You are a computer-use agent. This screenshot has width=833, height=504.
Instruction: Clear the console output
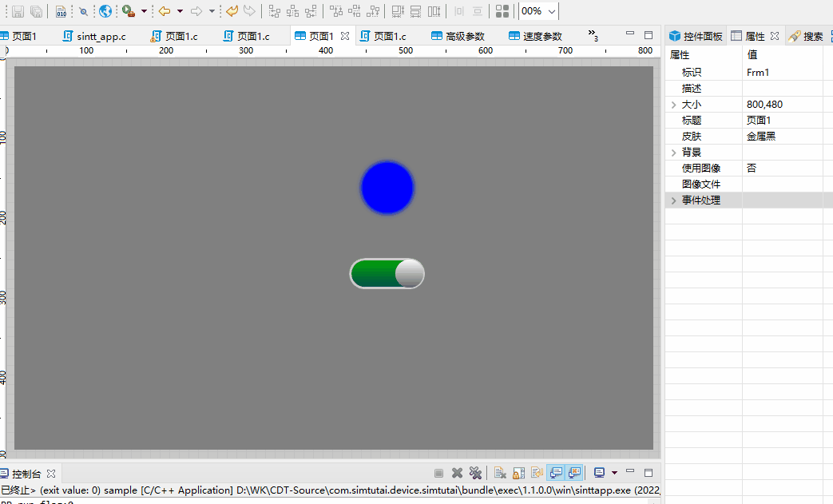498,472
